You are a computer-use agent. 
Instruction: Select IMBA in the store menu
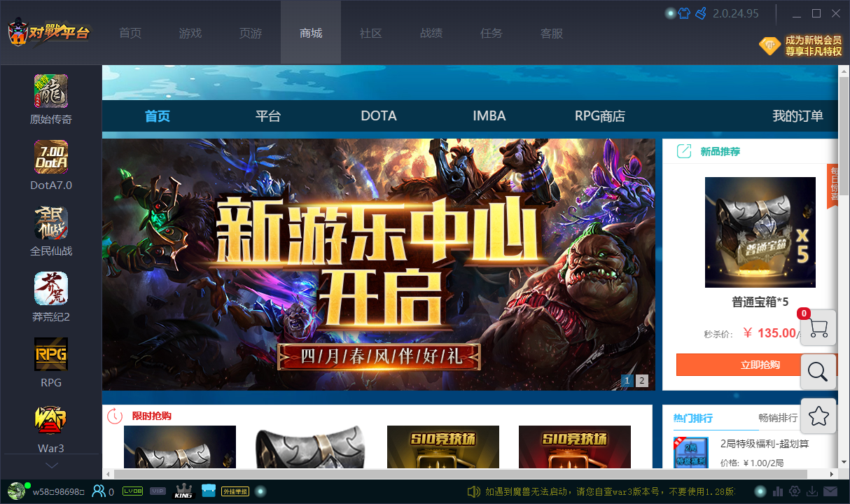point(489,116)
